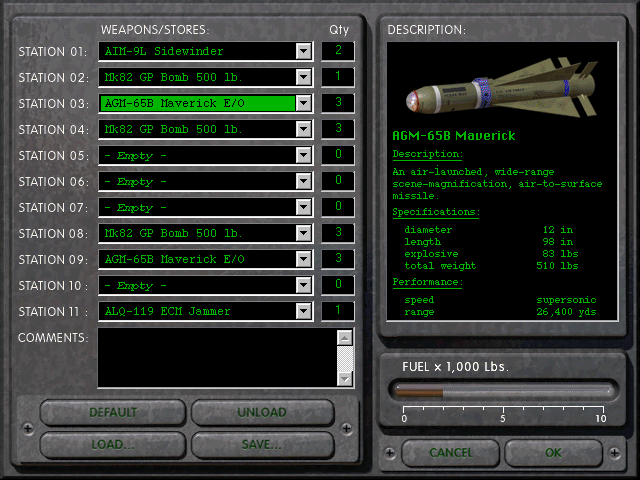Open the Station 06 dropdown arrow
This screenshot has width=640, height=480.
coord(304,181)
